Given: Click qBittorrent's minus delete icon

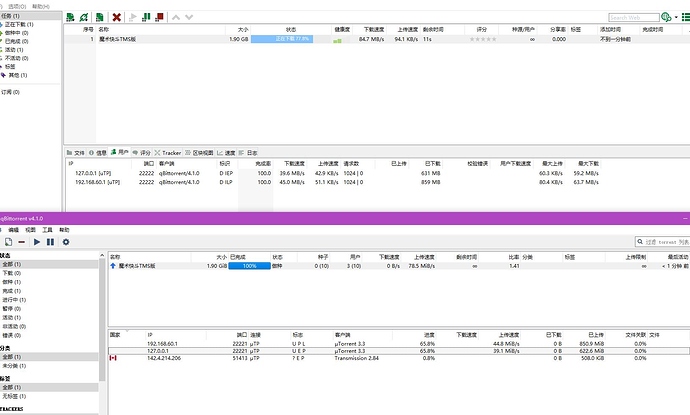Looking at the screenshot, I should (22, 242).
